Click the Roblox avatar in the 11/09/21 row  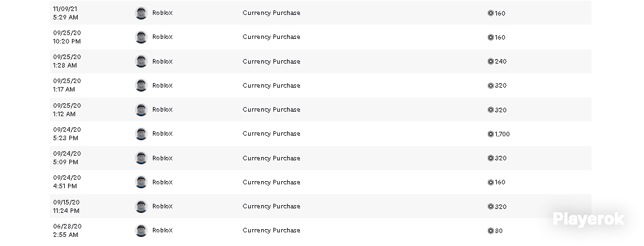coord(141,13)
